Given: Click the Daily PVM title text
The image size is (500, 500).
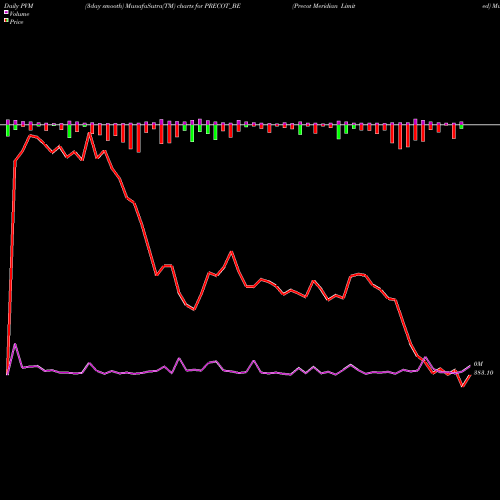Looking at the screenshot, I should [x=19, y=6].
